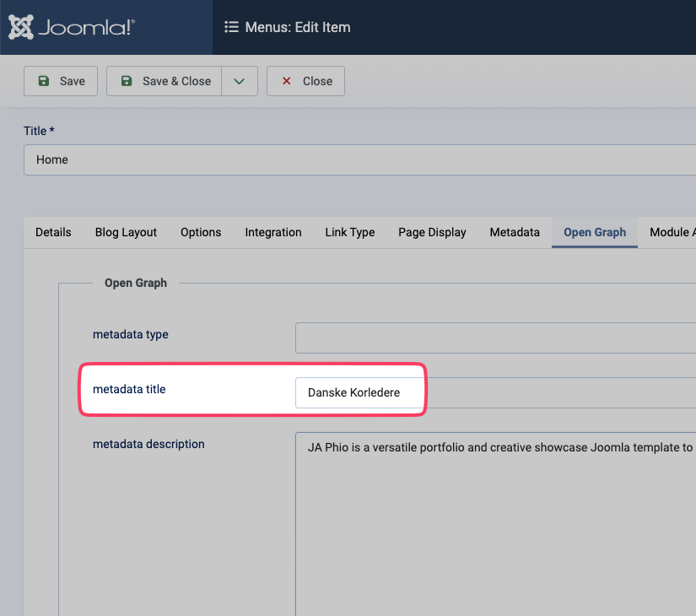Screen dimensions: 696x616
Task: Click the active Open Graph tab
Action: (x=595, y=232)
